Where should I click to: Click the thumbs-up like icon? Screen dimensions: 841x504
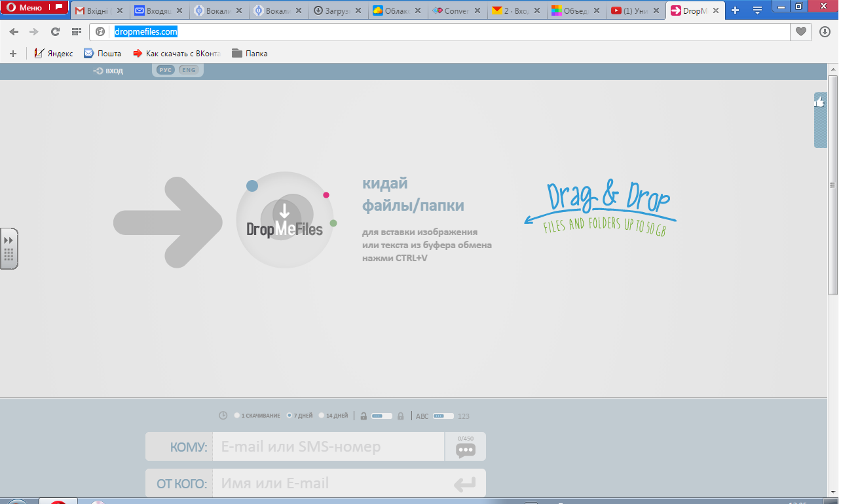point(819,101)
